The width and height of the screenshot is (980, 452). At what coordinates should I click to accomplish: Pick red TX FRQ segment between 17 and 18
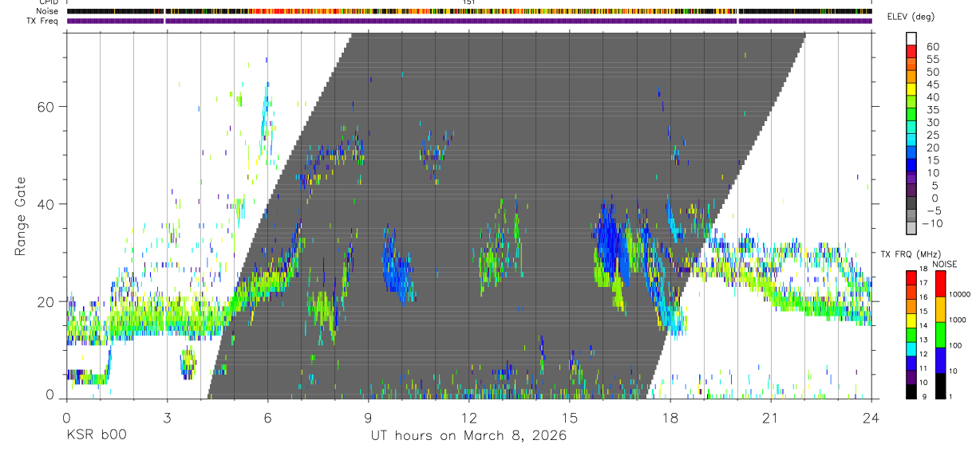click(x=911, y=277)
